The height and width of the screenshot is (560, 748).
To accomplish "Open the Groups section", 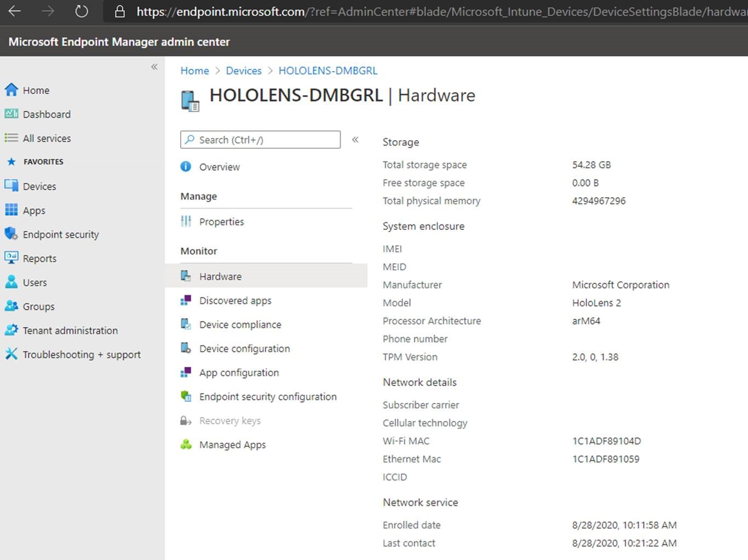I will coord(11,306).
